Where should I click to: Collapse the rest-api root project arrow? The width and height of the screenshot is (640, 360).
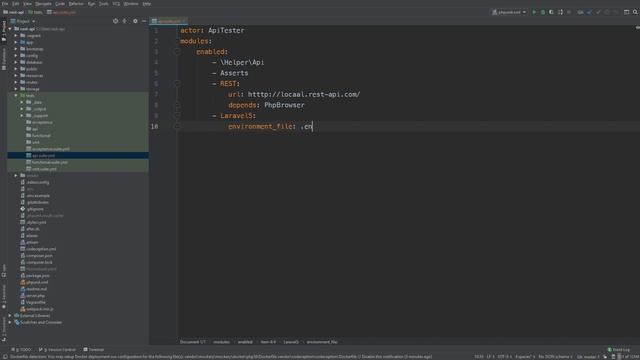(x=10, y=29)
